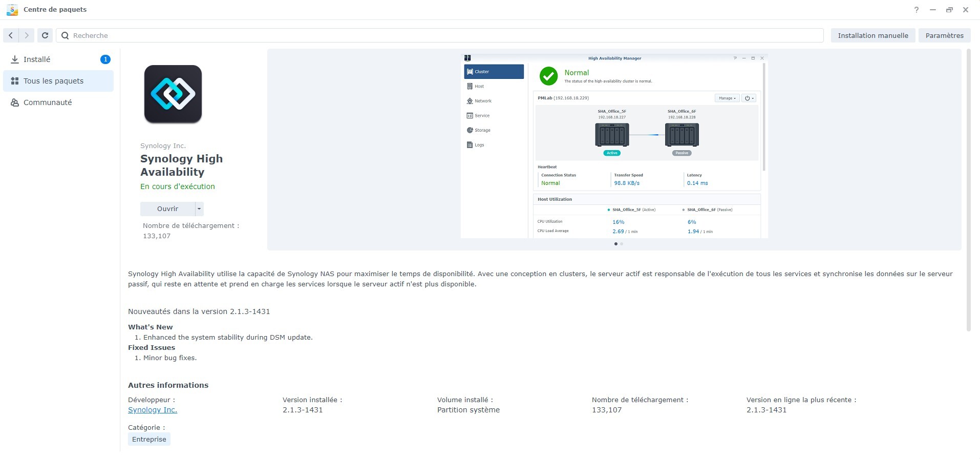Click the download icon next to Installé
This screenshot has width=980, height=459.
tap(15, 59)
